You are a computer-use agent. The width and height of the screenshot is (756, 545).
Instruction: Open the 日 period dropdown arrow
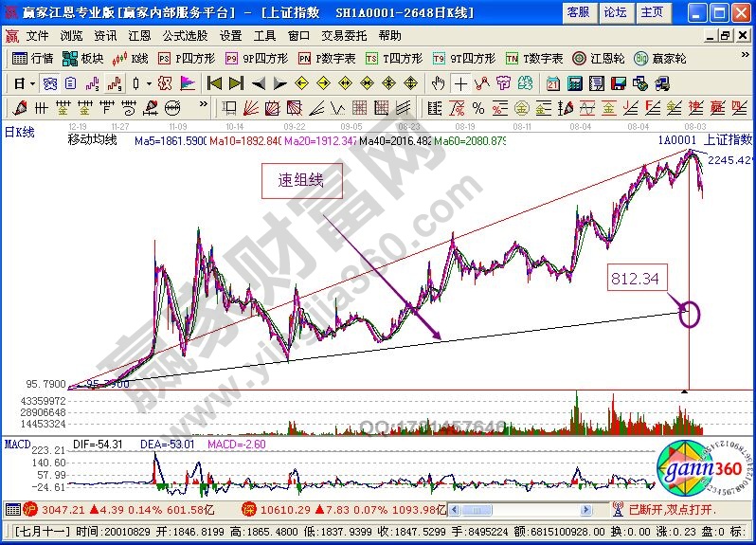tap(31, 83)
